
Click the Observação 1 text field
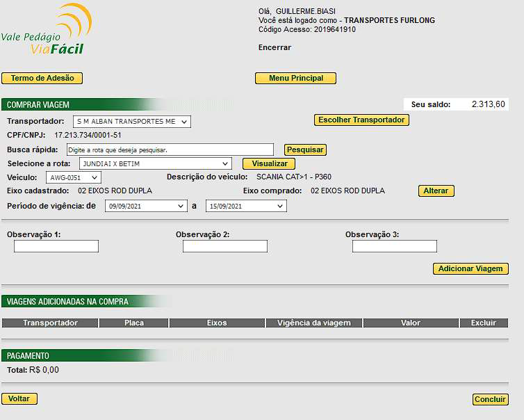pos(56,246)
